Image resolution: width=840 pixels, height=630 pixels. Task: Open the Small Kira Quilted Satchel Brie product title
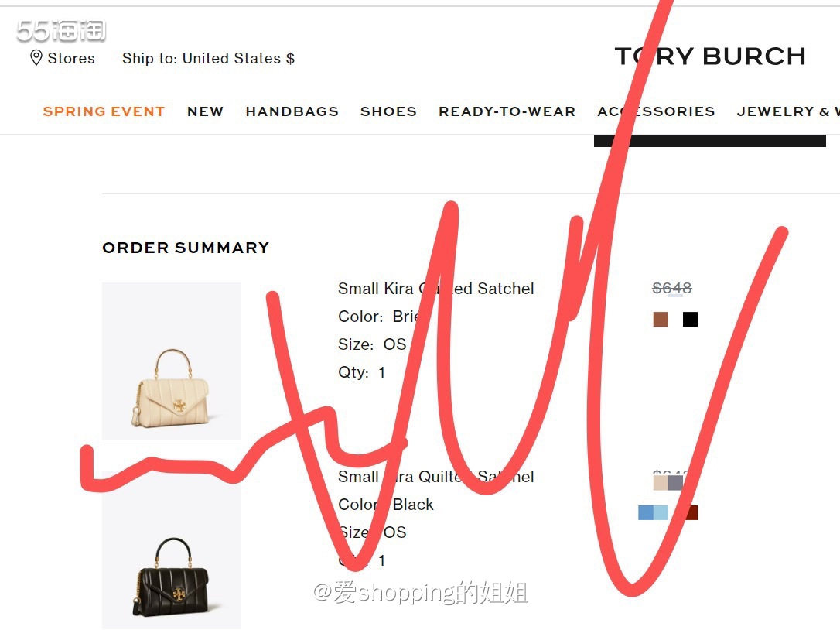click(435, 289)
